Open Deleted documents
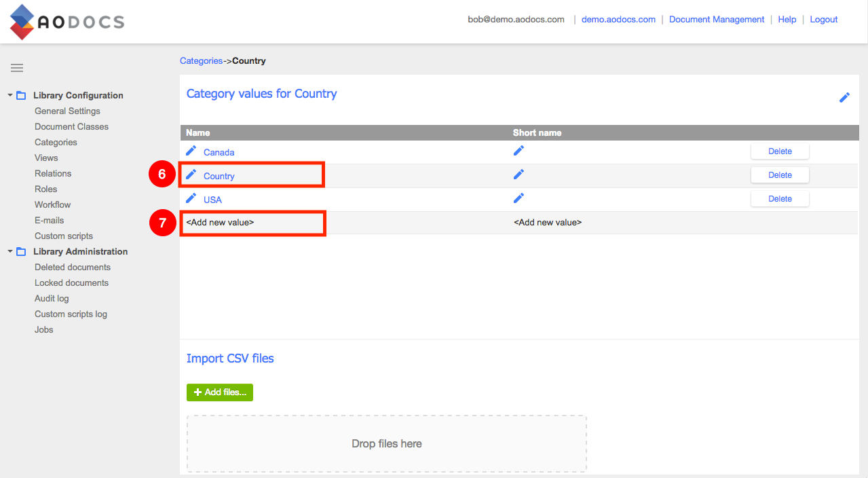This screenshot has height=478, width=868. tap(73, 268)
